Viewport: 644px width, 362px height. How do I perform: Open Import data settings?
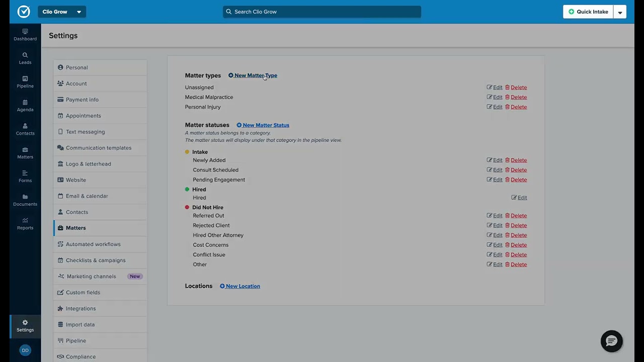100,325
